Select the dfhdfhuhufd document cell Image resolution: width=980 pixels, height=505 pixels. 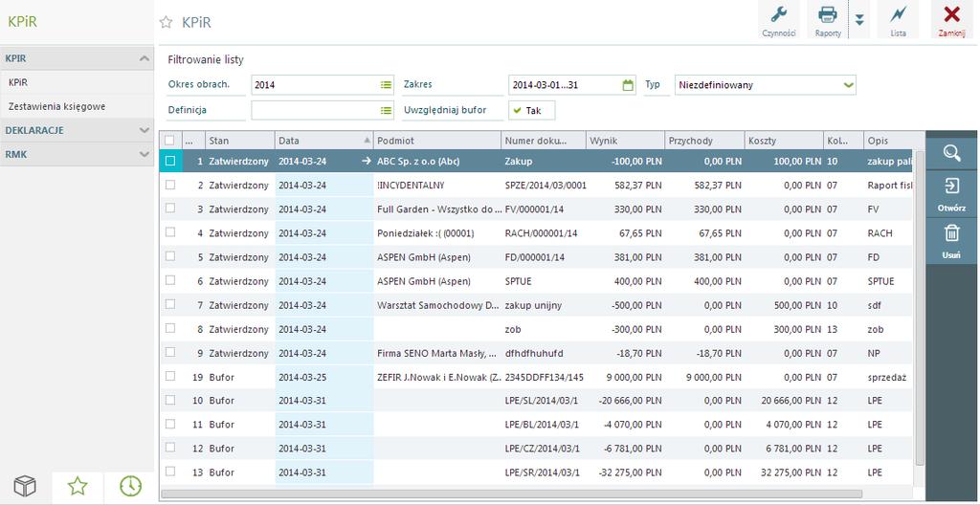544,353
